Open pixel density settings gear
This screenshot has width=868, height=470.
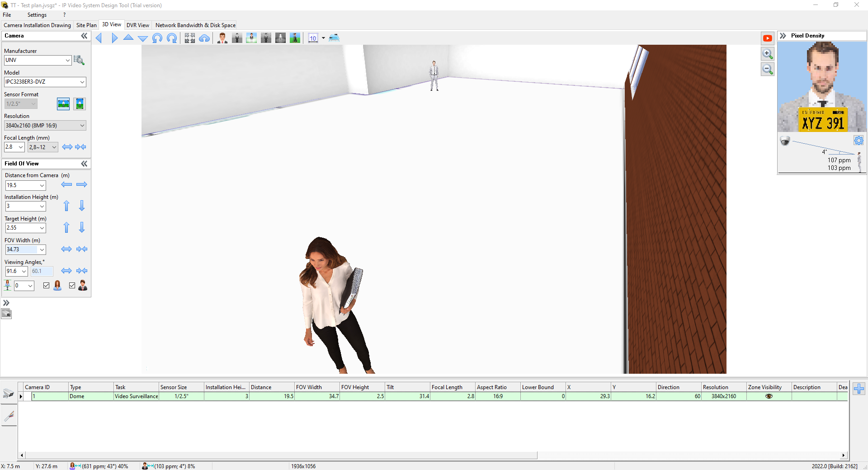[x=859, y=141]
